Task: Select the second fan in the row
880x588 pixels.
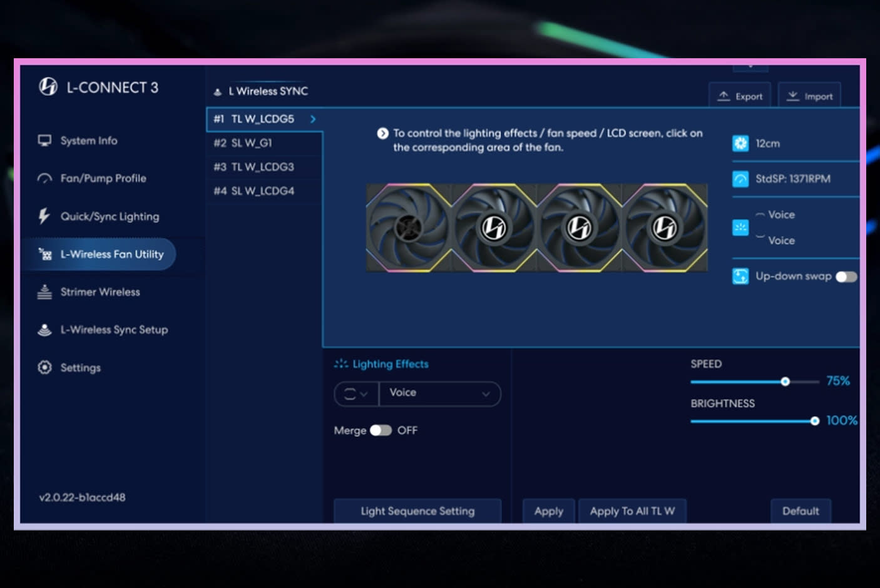Action: [x=493, y=228]
